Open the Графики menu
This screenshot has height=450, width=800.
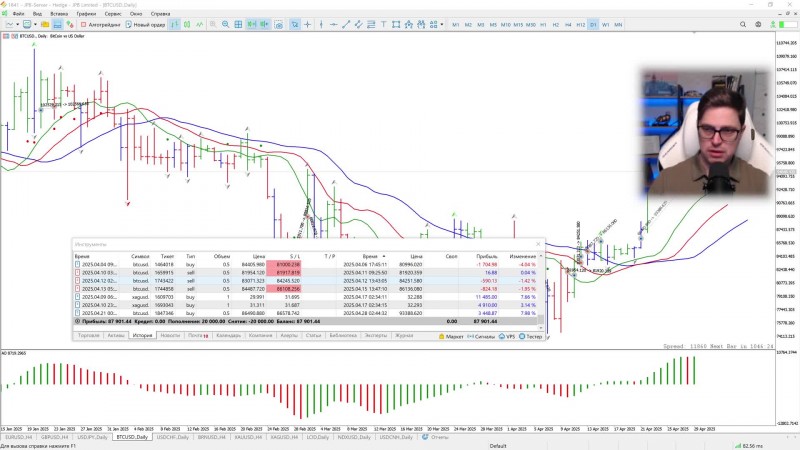click(86, 14)
